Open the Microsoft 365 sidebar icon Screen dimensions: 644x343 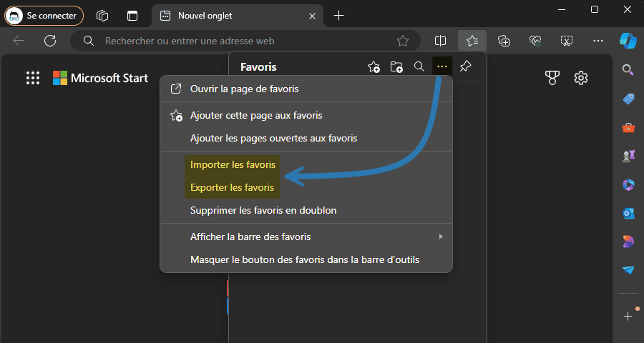628,185
